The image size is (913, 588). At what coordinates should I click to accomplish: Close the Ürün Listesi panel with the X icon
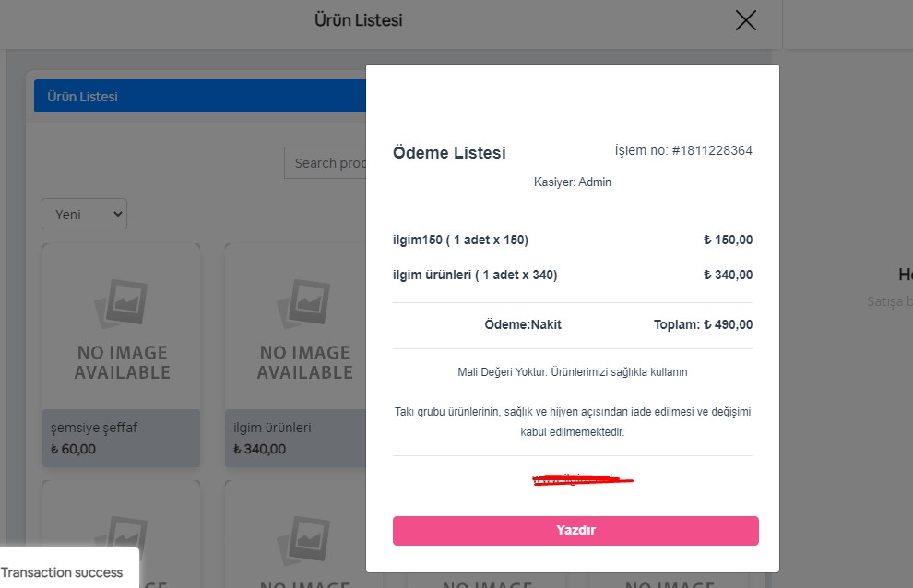tap(745, 20)
